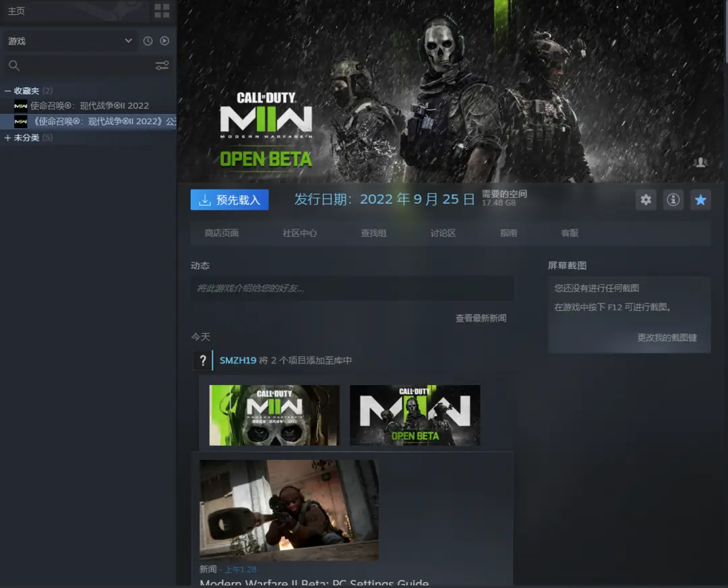The width and height of the screenshot is (728, 588).
Task: Open the 指南 tab
Action: (x=508, y=233)
